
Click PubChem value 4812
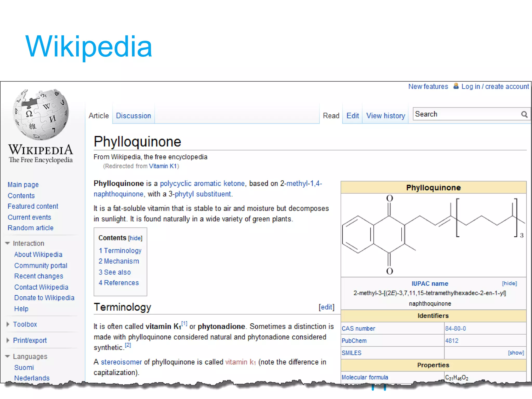pos(451,341)
